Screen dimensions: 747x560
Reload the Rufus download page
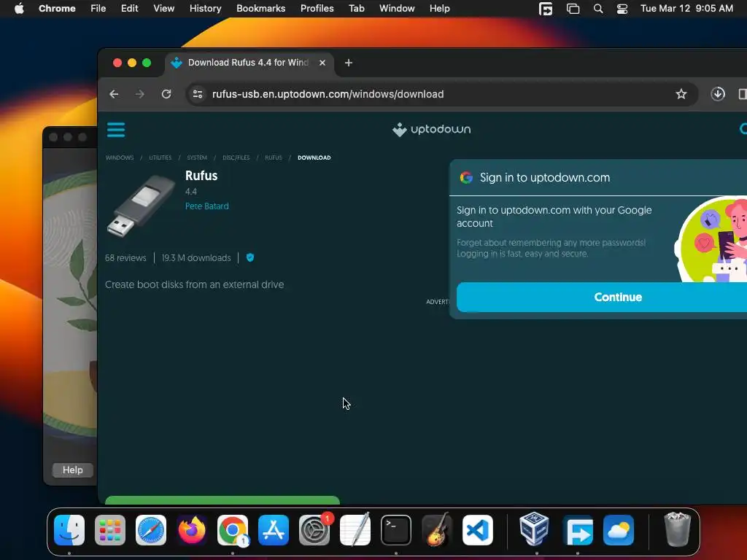click(166, 94)
